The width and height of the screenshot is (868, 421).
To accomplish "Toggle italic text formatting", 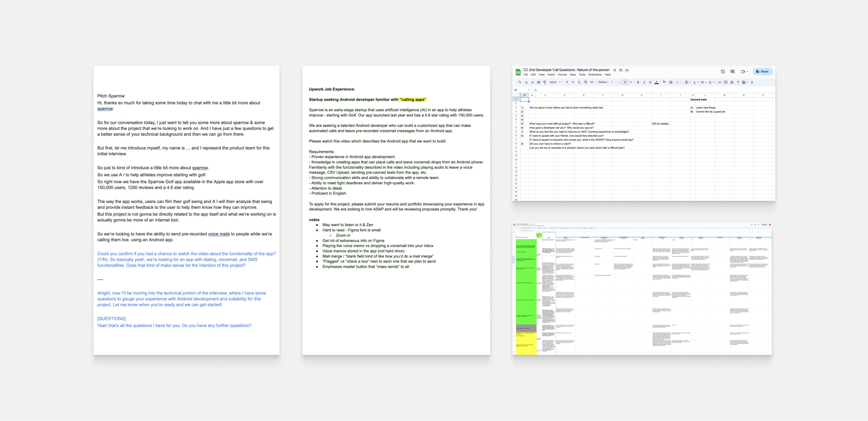I will click(x=644, y=82).
